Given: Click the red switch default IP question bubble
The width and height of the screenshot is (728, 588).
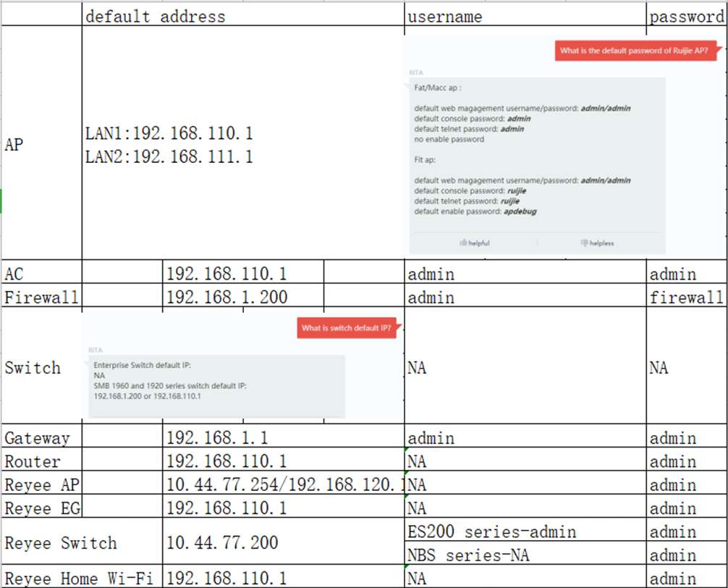Looking at the screenshot, I should 347,328.
